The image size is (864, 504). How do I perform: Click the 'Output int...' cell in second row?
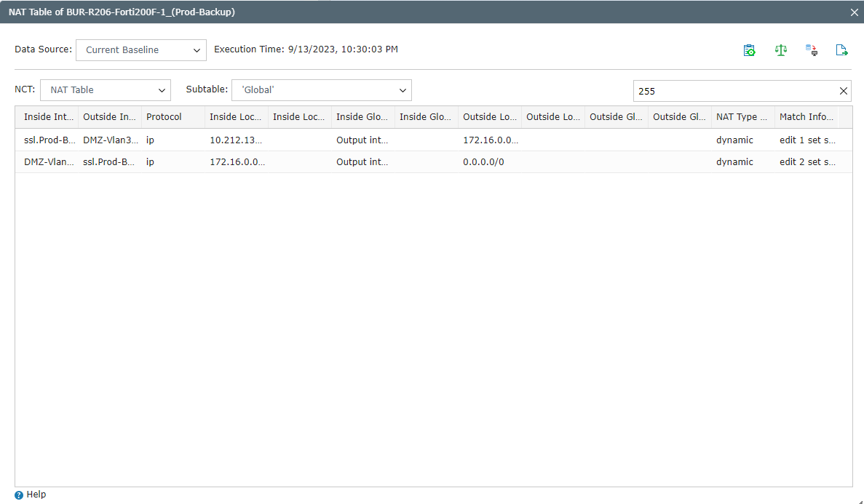click(x=362, y=162)
